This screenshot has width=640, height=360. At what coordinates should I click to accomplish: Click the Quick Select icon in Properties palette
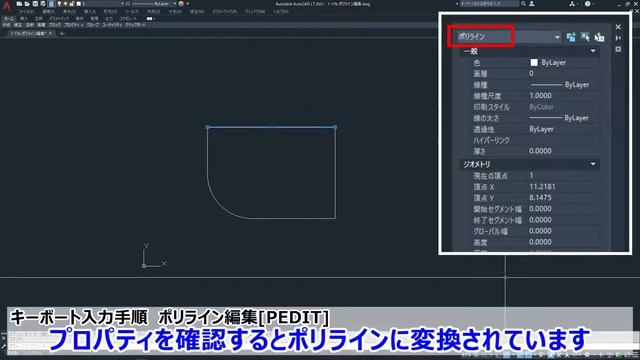click(x=599, y=37)
